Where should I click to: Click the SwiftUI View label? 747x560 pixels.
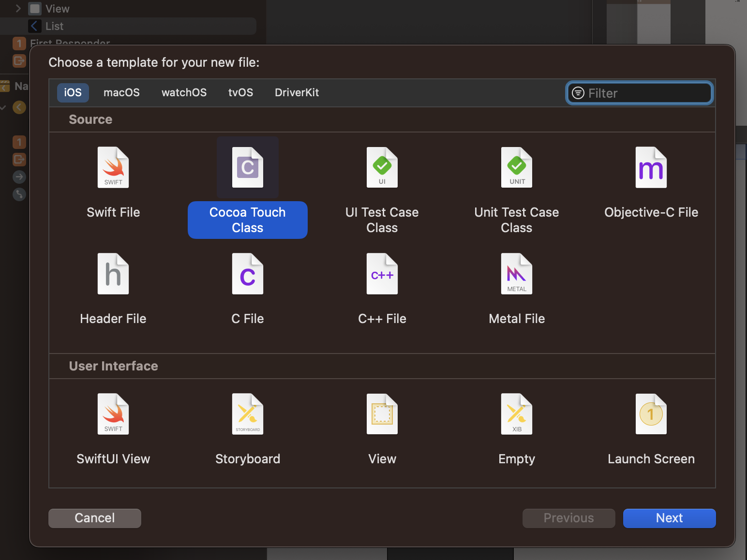[113, 459]
